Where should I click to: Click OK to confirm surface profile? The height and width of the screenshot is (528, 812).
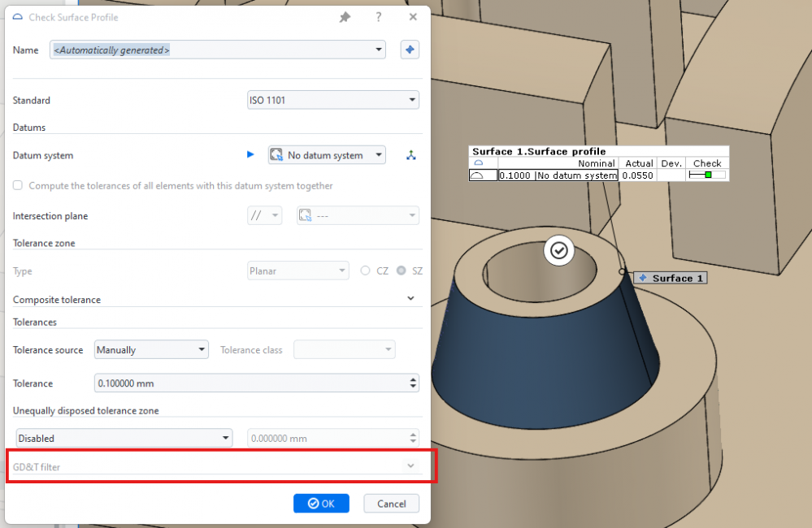321,504
